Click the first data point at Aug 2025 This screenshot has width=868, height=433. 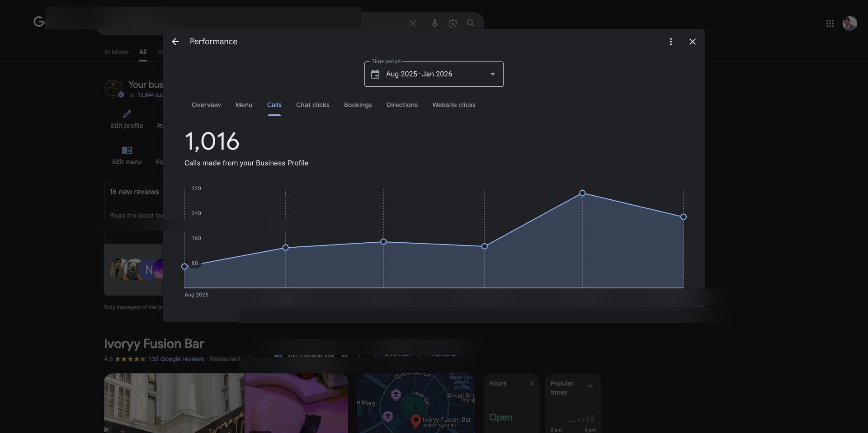184,267
